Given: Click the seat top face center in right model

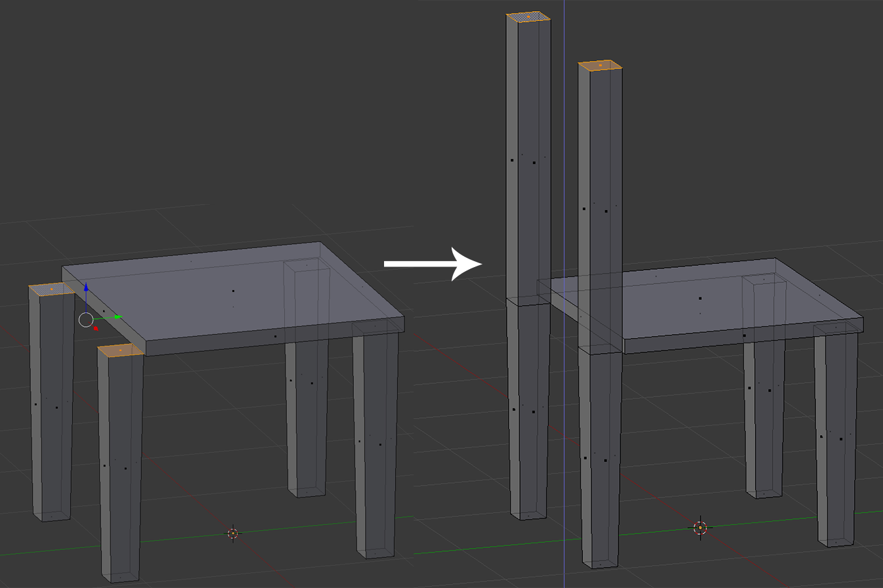Looking at the screenshot, I should click(x=700, y=299).
